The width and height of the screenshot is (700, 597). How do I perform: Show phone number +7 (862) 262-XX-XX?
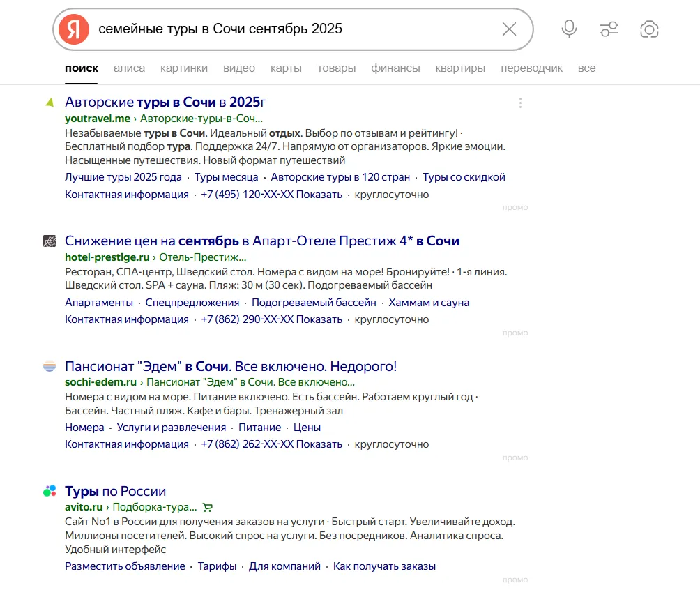tap(271, 445)
